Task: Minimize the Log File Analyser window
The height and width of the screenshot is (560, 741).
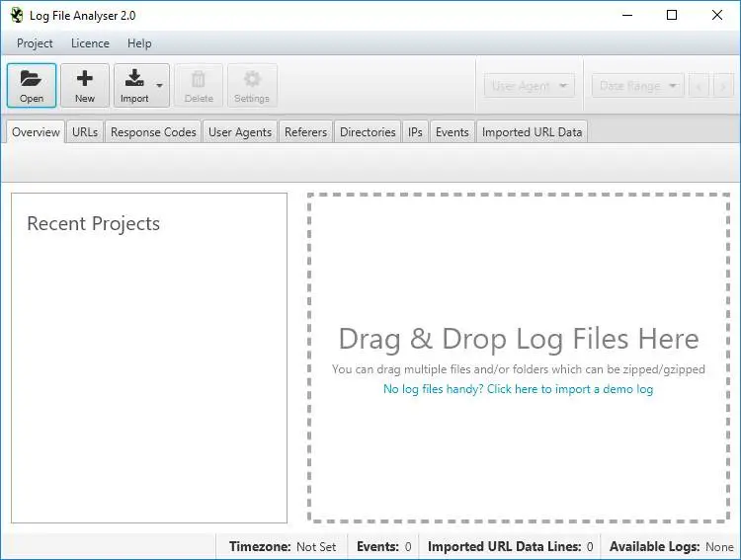Action: click(627, 15)
